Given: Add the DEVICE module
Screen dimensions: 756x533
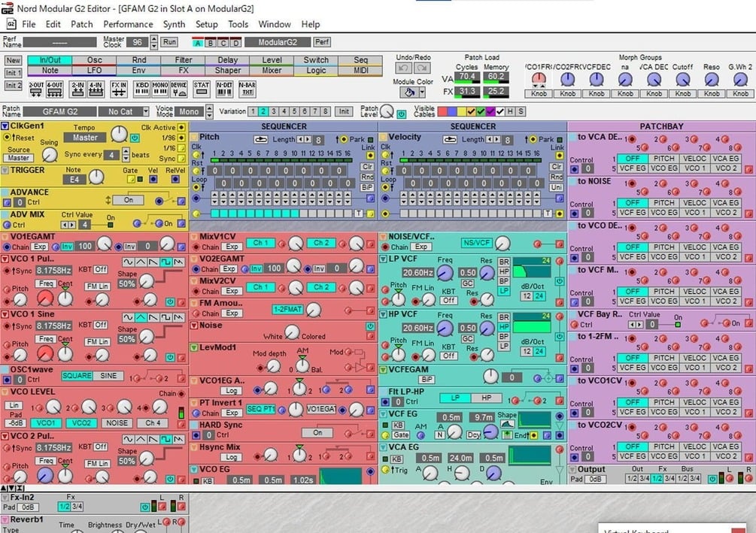Looking at the screenshot, I should pos(178,89).
